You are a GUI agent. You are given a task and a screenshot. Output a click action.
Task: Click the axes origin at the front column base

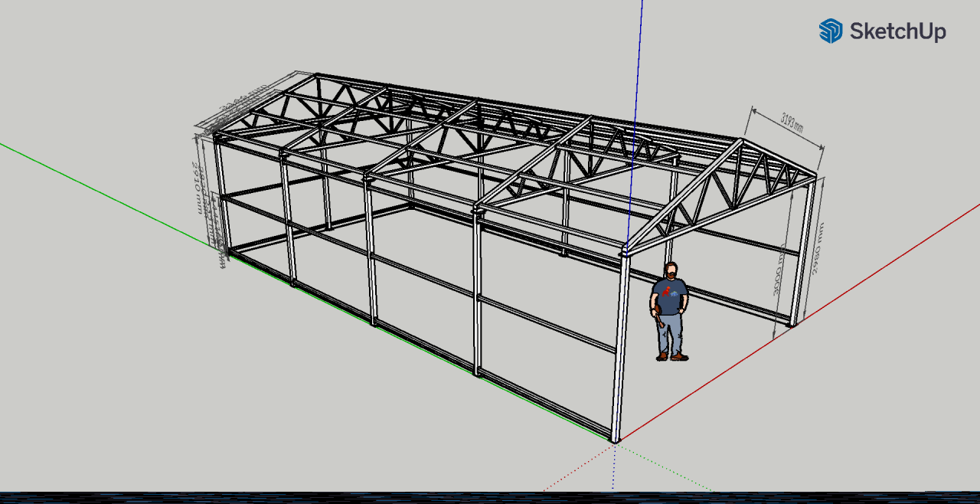(615, 441)
